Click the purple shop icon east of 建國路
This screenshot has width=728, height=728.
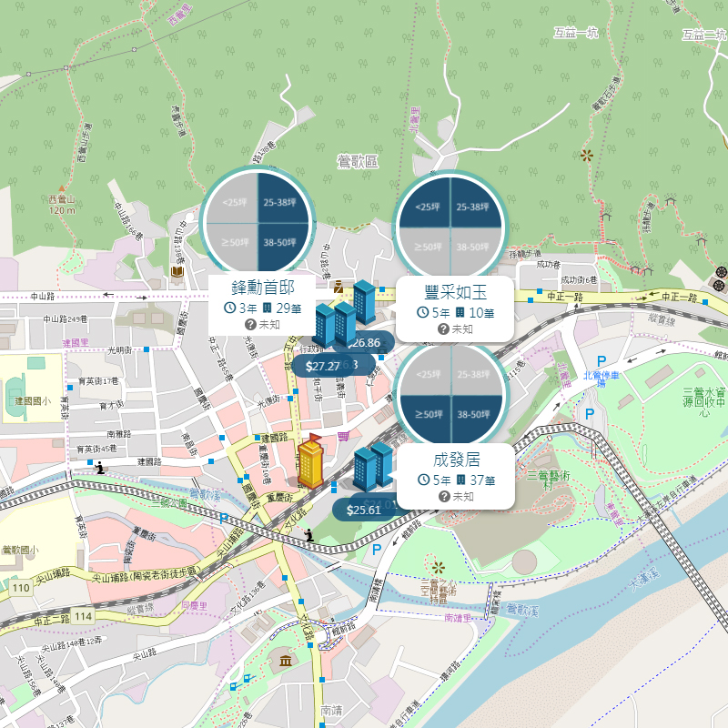pos(343,437)
